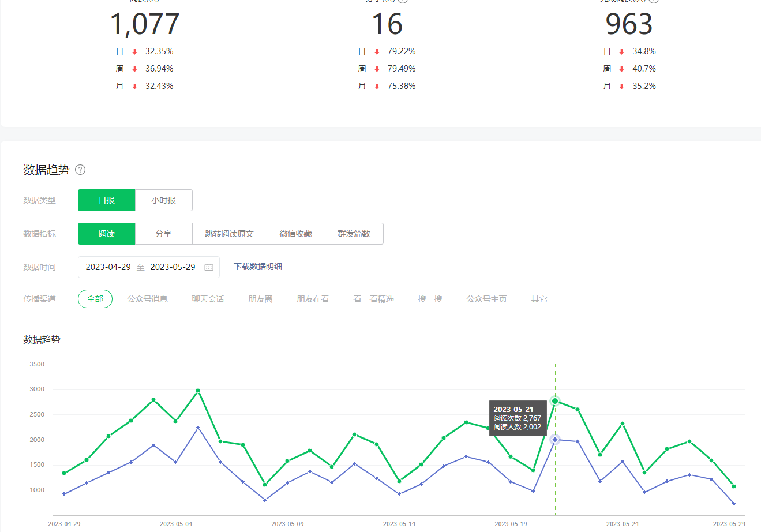The image size is (761, 532).
Task: Click the highlighted green data point for 2023-05-21
Action: pyautogui.click(x=555, y=401)
